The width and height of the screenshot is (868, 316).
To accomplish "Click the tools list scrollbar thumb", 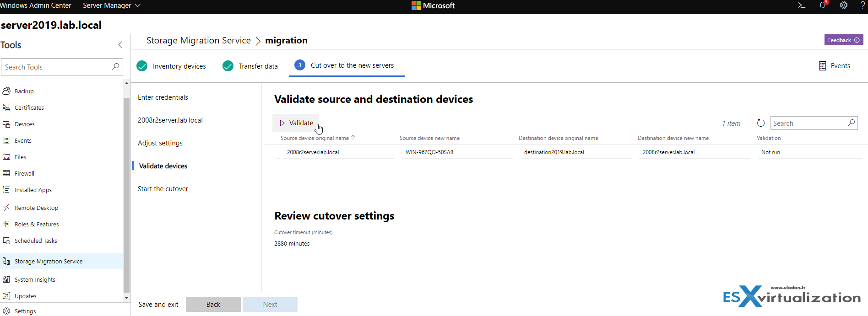I will tap(126, 195).
